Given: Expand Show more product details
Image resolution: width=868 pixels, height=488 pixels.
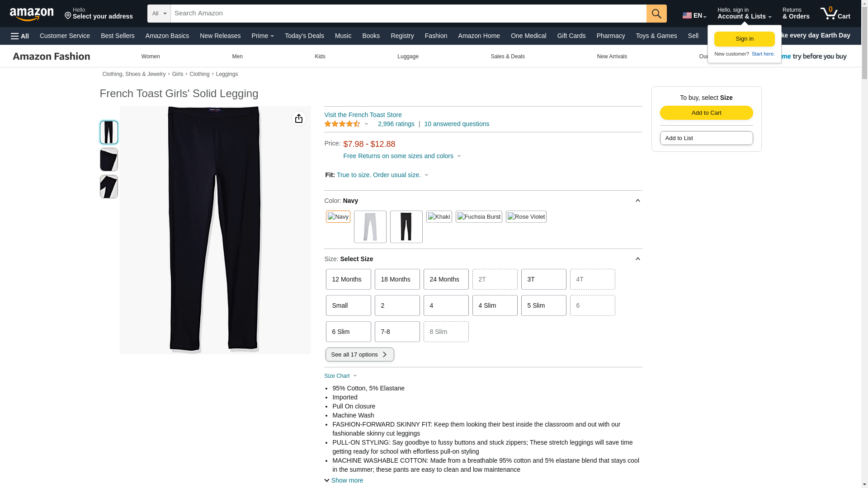Looking at the screenshot, I should (x=344, y=480).
